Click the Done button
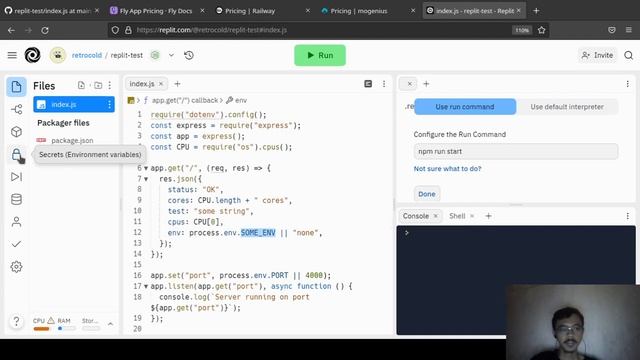This screenshot has height=360, width=640. click(427, 194)
